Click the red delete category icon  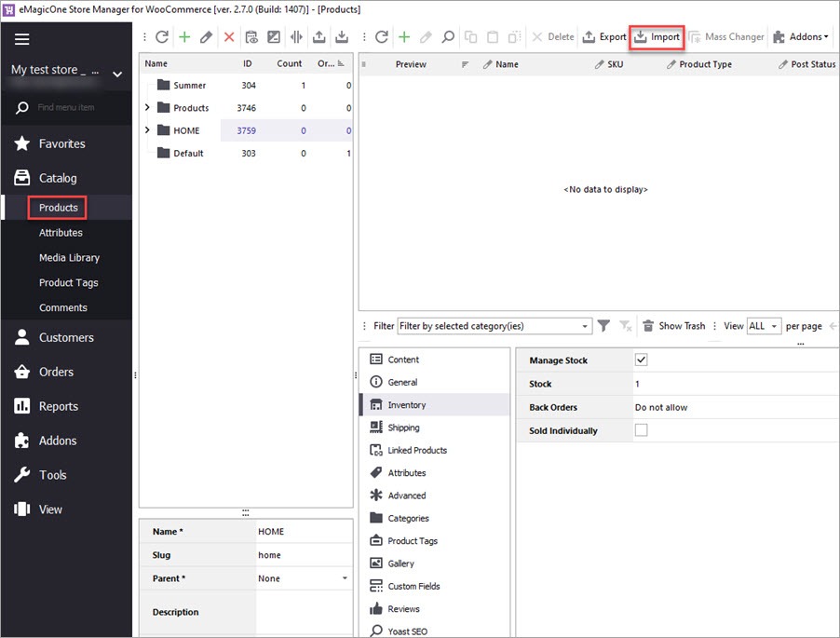(229, 37)
